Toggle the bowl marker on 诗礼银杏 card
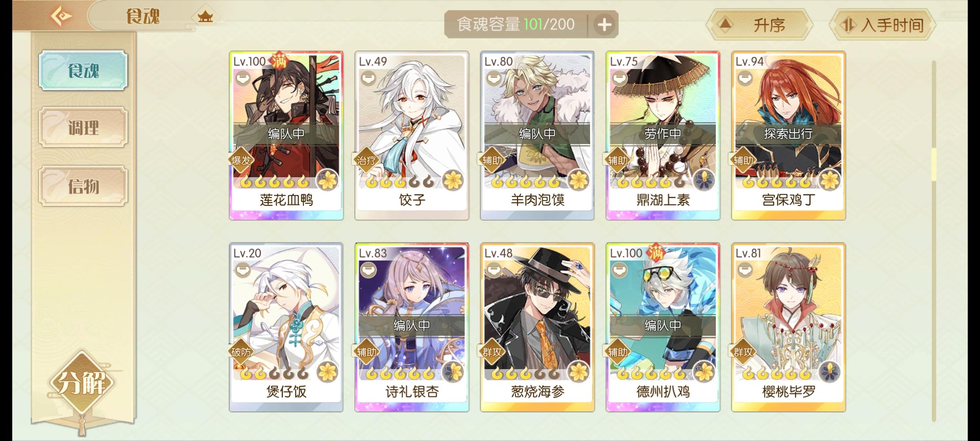This screenshot has width=980, height=441. [x=368, y=270]
